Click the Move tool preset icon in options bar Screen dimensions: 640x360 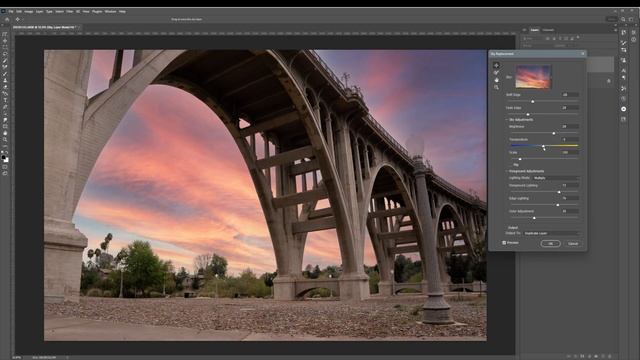18,19
